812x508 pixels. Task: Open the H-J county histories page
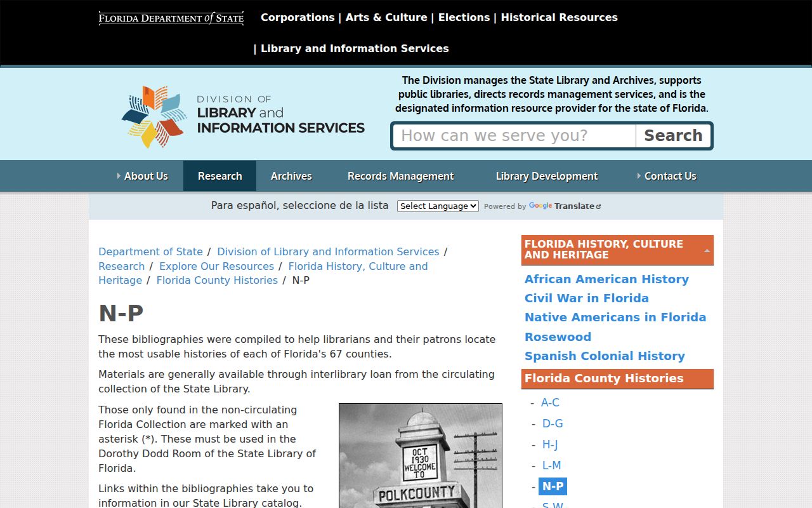(550, 444)
